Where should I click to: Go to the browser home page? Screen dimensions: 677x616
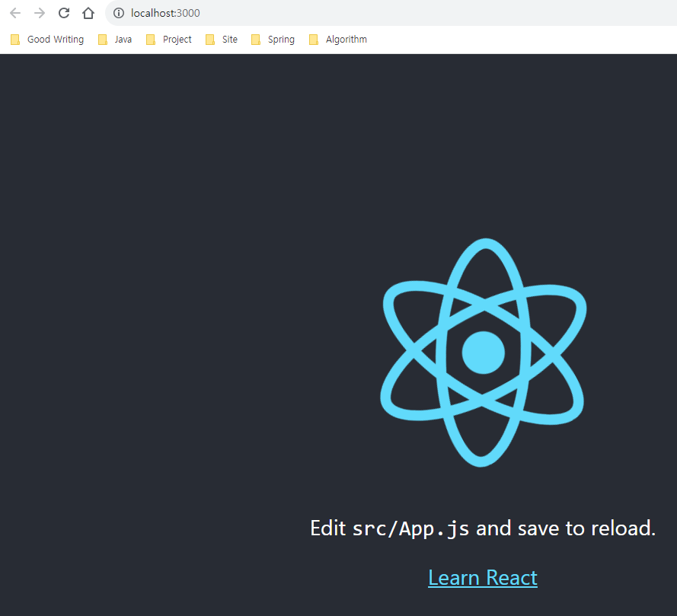(88, 13)
